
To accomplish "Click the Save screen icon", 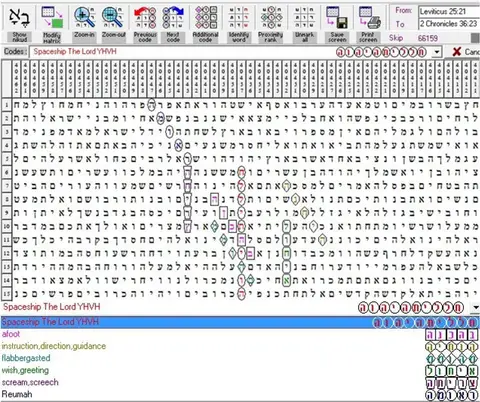I will (x=337, y=17).
